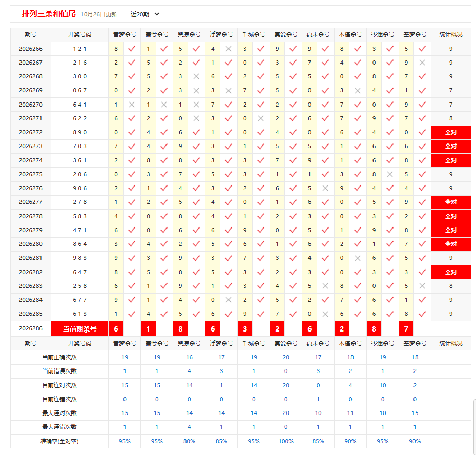The image size is (476, 455).
Task: Click winning numbers 6 7 7
Action: pos(80,300)
